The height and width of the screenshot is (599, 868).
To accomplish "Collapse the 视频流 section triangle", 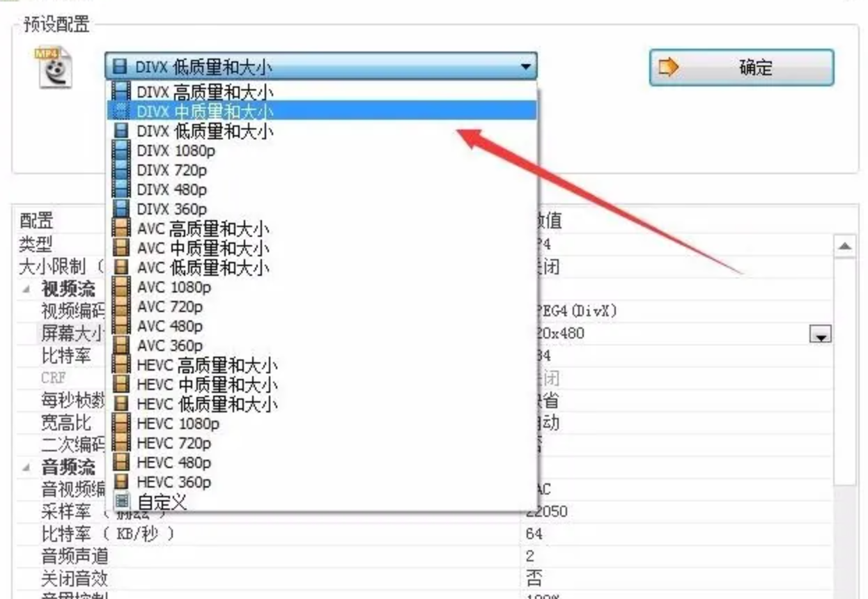I will coord(26,289).
